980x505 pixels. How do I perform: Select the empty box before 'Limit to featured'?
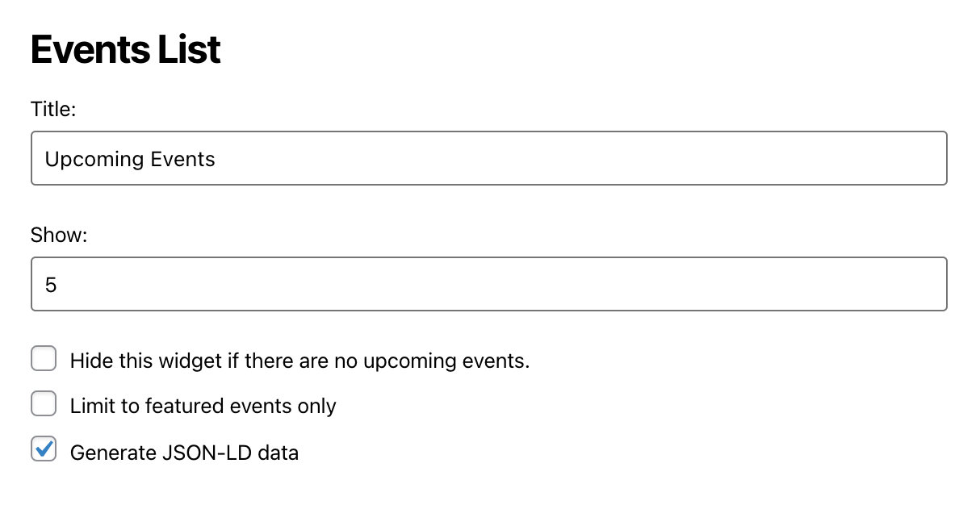pos(44,403)
